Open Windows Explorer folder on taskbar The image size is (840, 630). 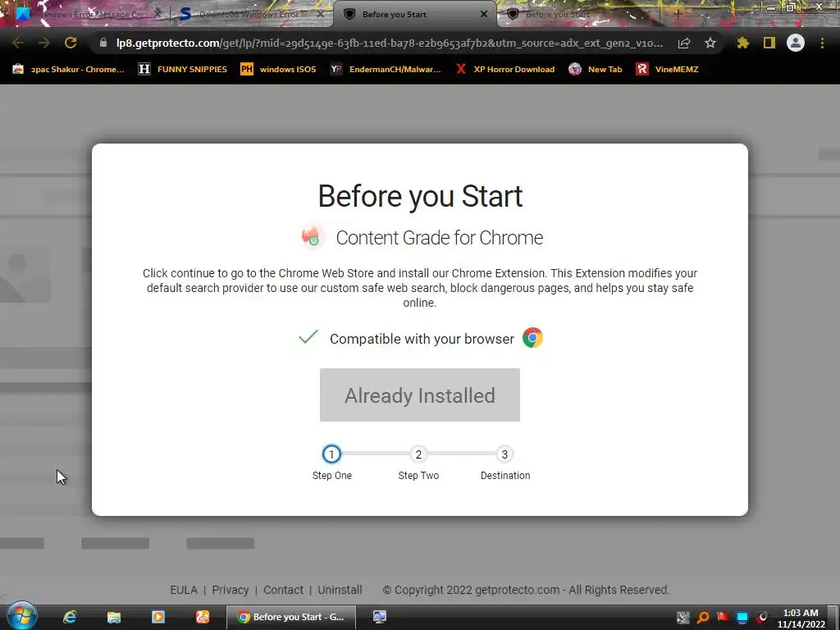[x=113, y=617]
